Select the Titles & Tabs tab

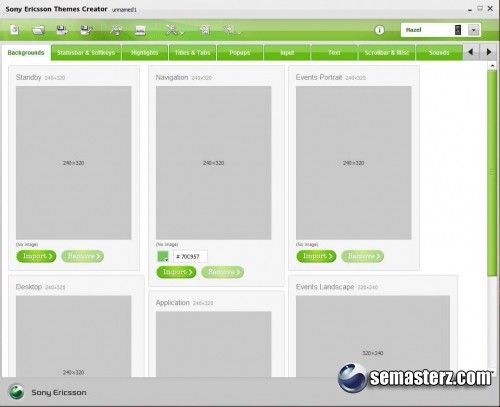(192, 53)
